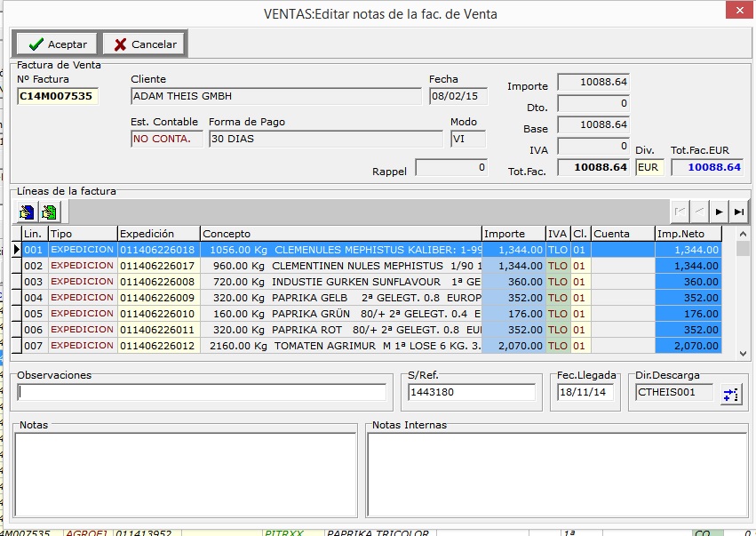The height and width of the screenshot is (536, 756).
Task: Jump to last record in navigator
Action: tap(738, 212)
